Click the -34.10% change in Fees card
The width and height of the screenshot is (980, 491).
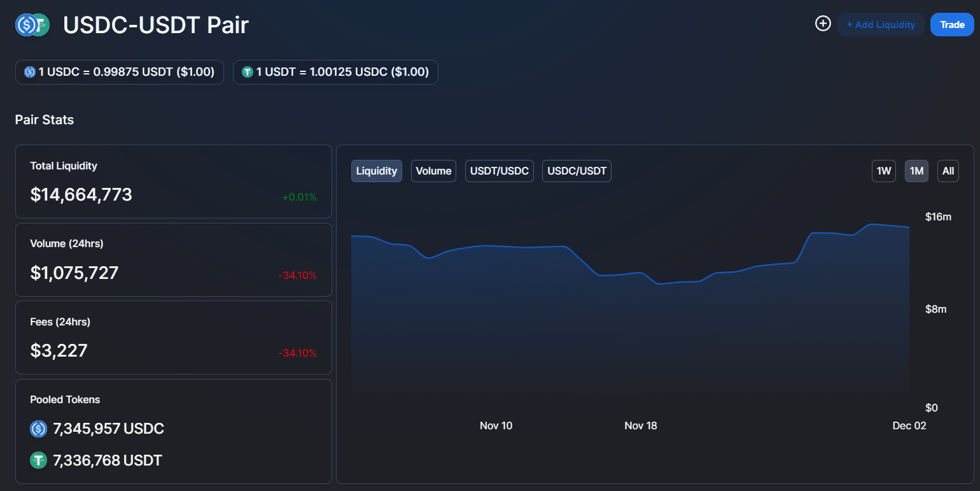click(x=297, y=353)
